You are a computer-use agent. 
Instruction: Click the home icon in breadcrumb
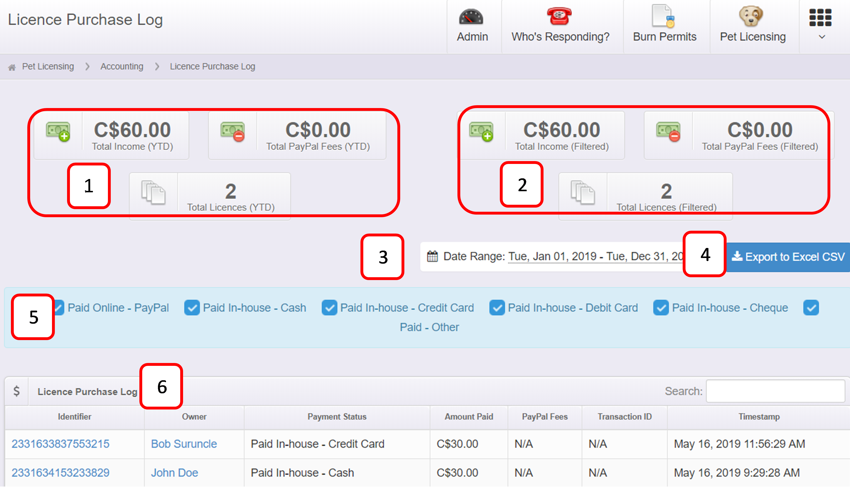[12, 67]
